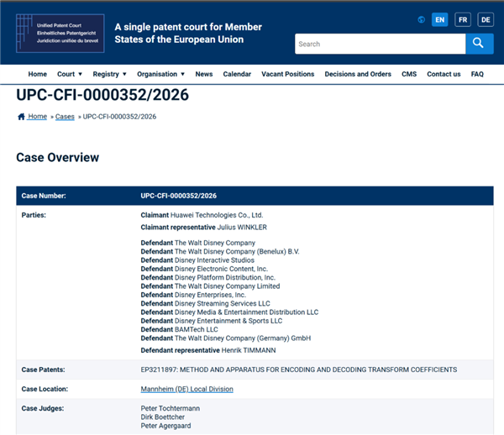This screenshot has height=435, width=504.
Task: Expand the Court dropdown menu
Action: click(70, 74)
